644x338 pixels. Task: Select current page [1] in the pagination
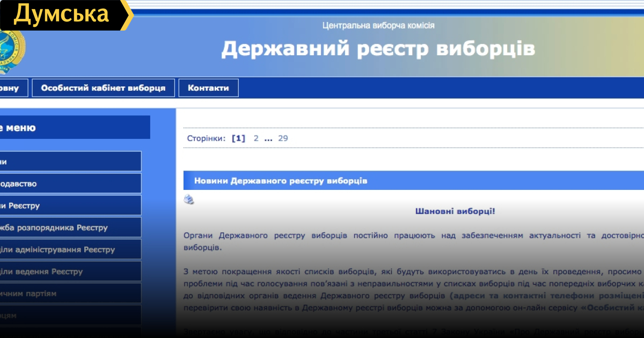[x=238, y=138]
